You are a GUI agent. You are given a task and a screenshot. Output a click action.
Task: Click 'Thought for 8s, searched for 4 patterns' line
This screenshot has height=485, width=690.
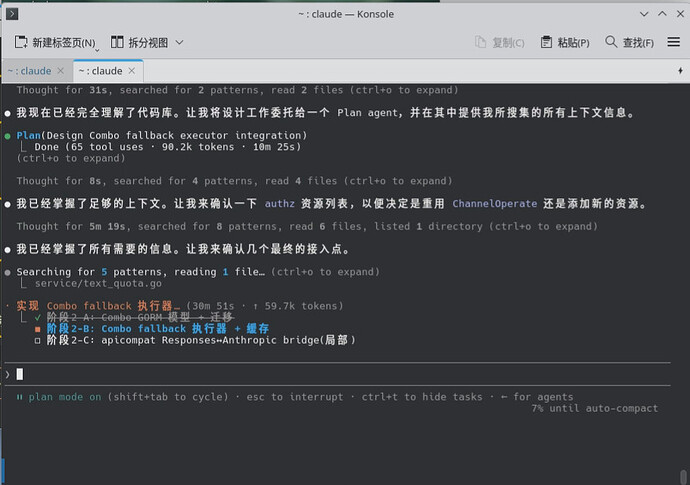click(x=235, y=180)
